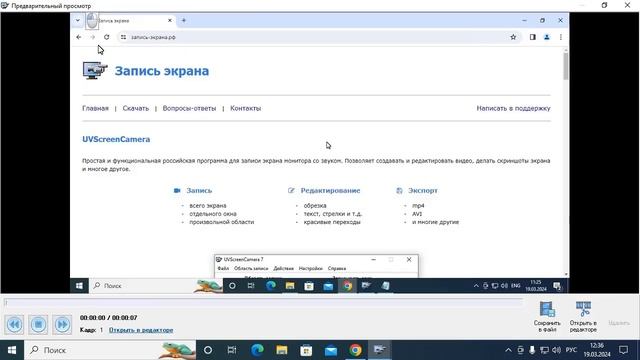Click the preview playback timeline bar

click(x=263, y=302)
